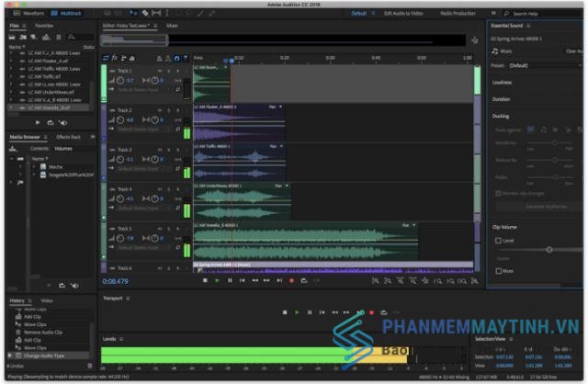Play button in Transport panel
Screen dimensions: 588x384
(x=297, y=312)
